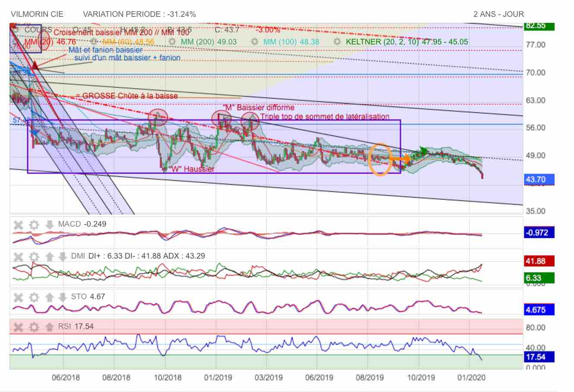The width and height of the screenshot is (574, 392).
Task: Move the RSI panel up with arrow
Action: tap(50, 327)
